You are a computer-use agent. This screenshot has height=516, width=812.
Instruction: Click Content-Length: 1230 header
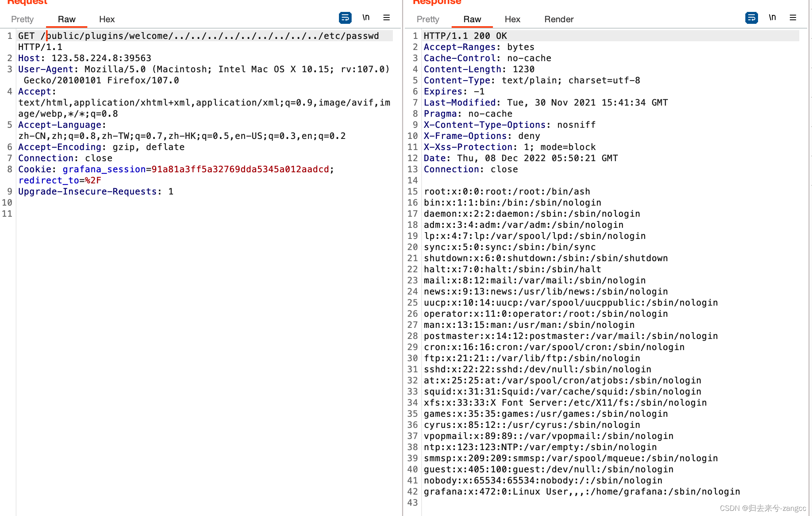(479, 69)
